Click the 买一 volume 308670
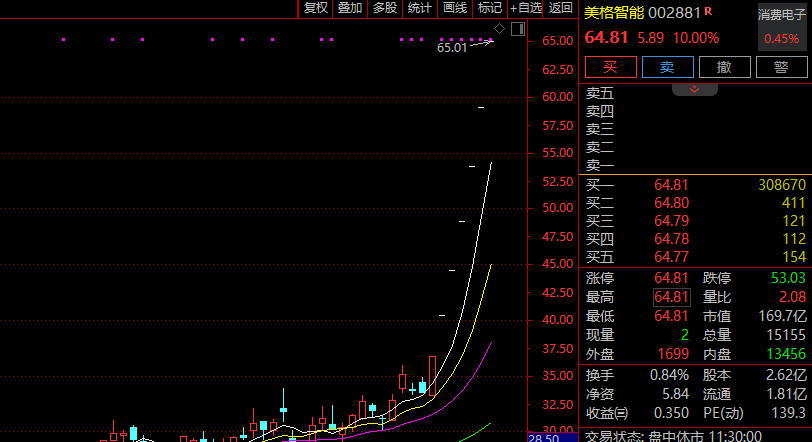 (782, 185)
